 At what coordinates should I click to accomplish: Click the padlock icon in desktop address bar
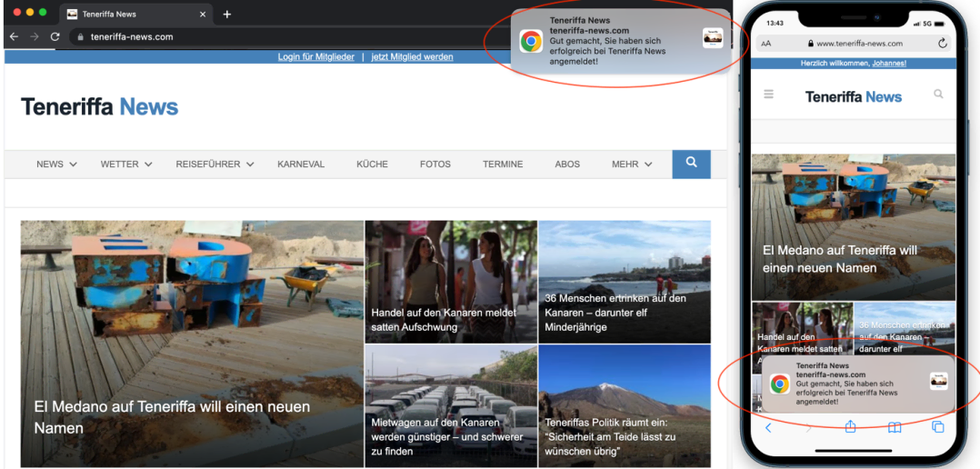pos(80,37)
